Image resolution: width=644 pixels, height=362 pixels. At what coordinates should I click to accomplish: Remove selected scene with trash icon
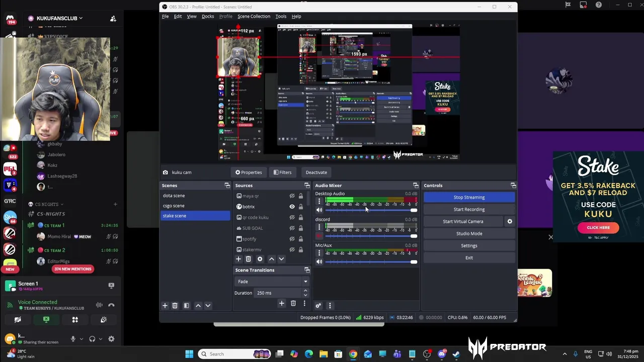(x=175, y=306)
